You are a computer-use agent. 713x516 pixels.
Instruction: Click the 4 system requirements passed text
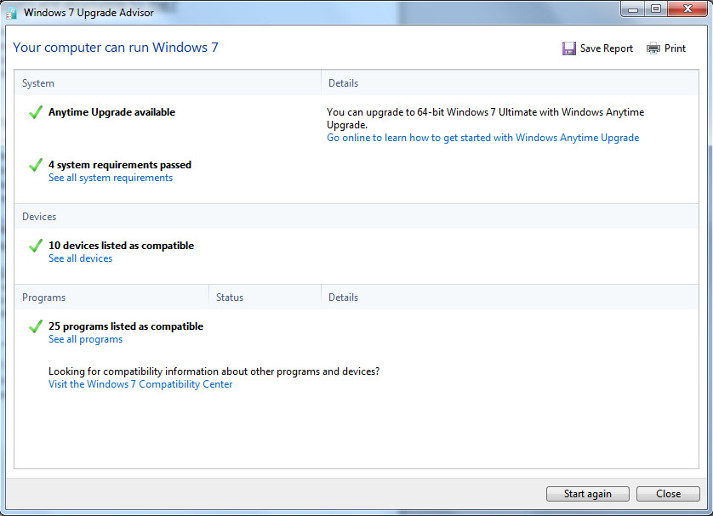[x=120, y=165]
